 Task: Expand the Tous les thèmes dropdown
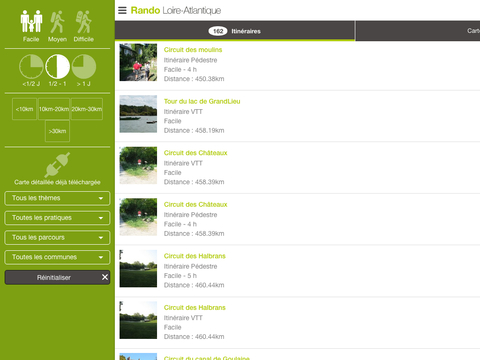point(57,198)
